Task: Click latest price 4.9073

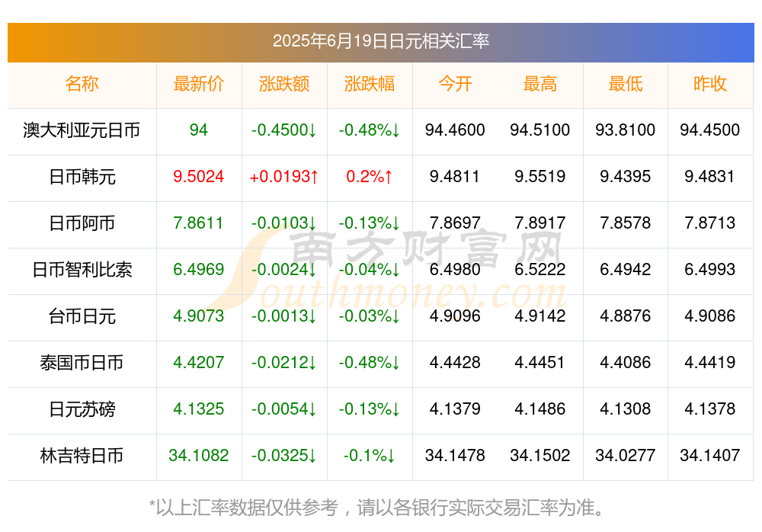Action: pos(198,316)
